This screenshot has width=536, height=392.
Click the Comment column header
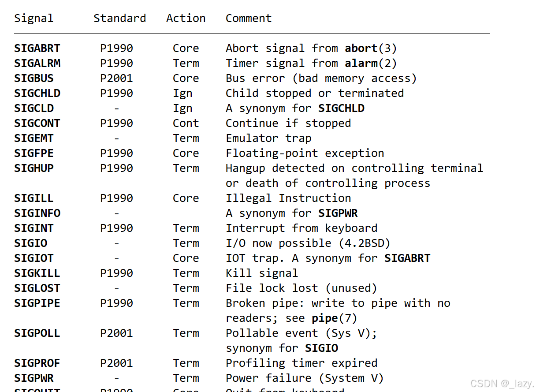(x=249, y=18)
